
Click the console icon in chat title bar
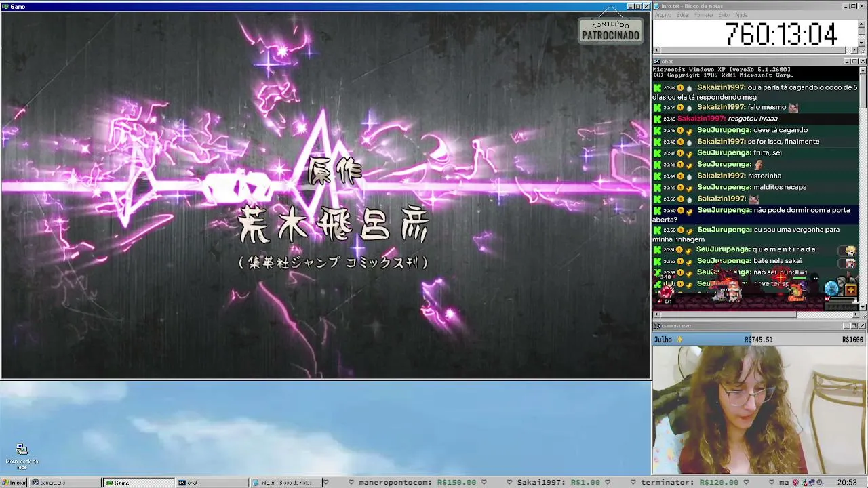point(656,62)
